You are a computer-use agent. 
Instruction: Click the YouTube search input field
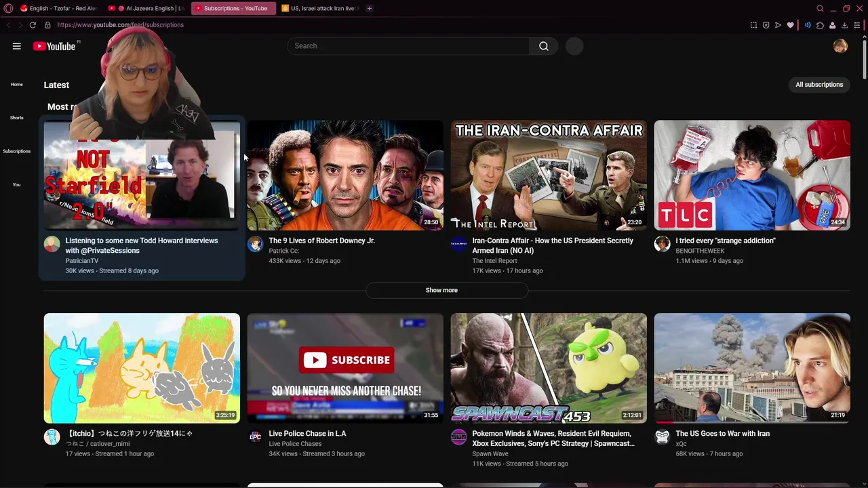click(x=408, y=46)
